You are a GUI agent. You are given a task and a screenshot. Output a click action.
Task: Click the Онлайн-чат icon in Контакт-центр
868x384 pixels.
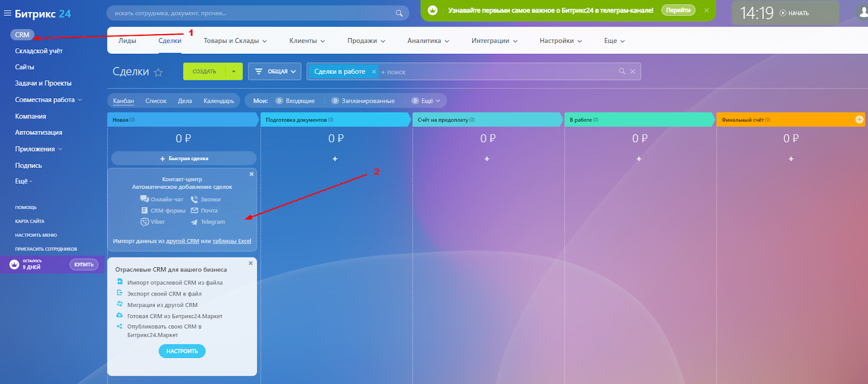(x=144, y=199)
